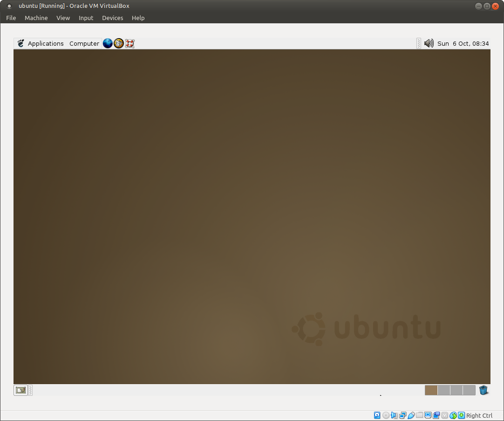The image size is (504, 421).
Task: Select the first brown workspace in switcher
Action: tap(431, 390)
